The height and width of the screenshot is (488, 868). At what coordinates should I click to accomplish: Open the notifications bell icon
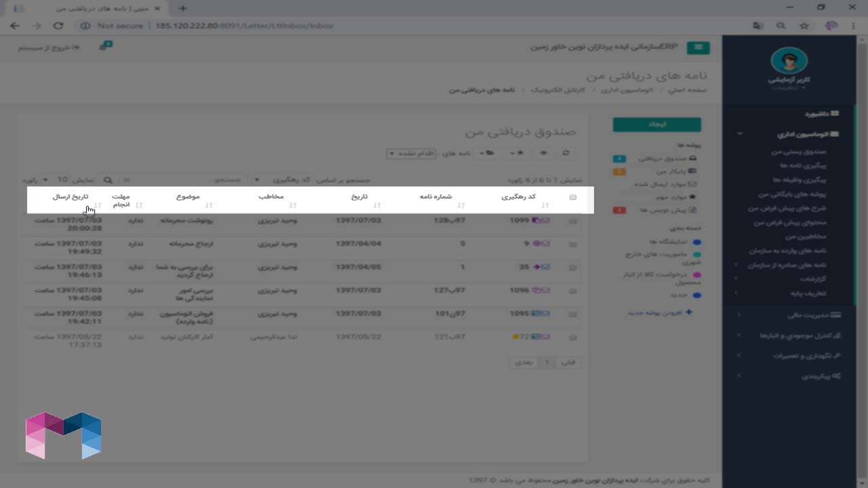click(105, 47)
